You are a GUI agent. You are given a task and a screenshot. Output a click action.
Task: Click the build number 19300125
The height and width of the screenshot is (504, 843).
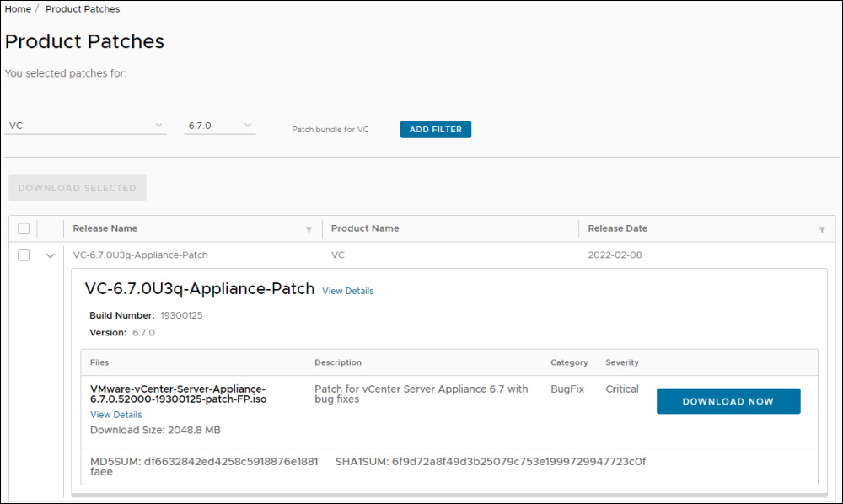click(182, 315)
